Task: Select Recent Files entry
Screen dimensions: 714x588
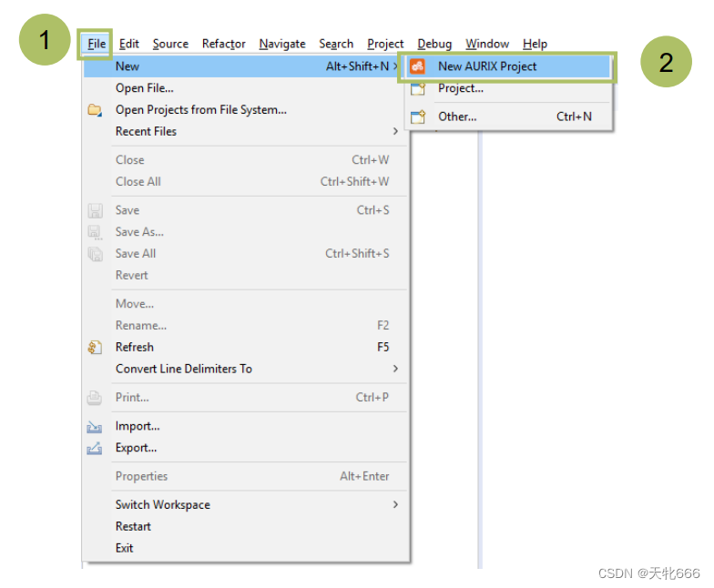Action: 246,131
